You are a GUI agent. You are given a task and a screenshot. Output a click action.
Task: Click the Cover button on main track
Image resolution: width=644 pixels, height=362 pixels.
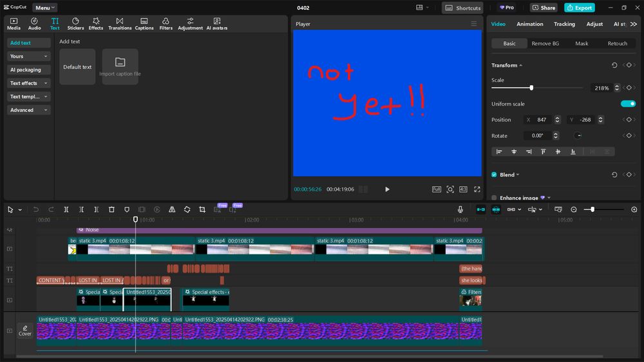click(25, 330)
